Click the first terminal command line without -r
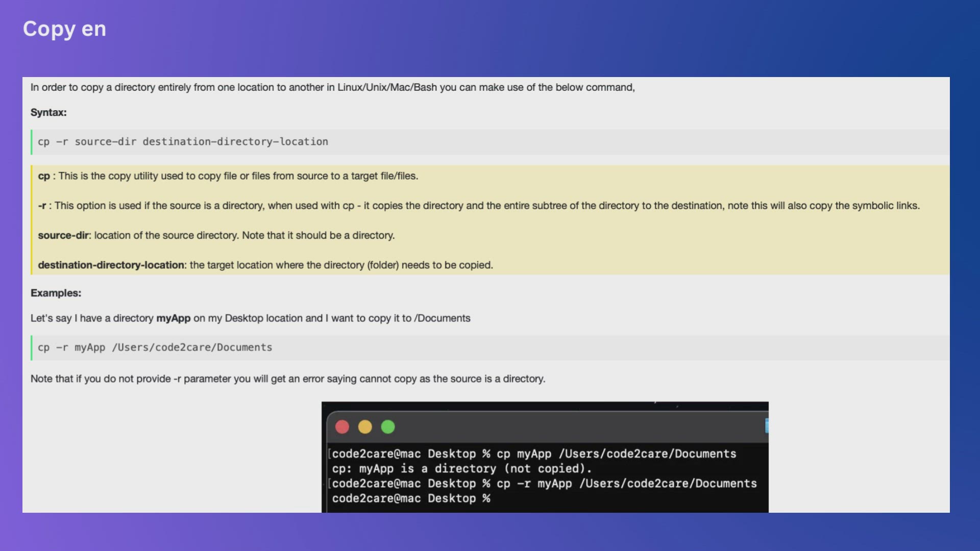The image size is (980, 551). click(x=533, y=454)
